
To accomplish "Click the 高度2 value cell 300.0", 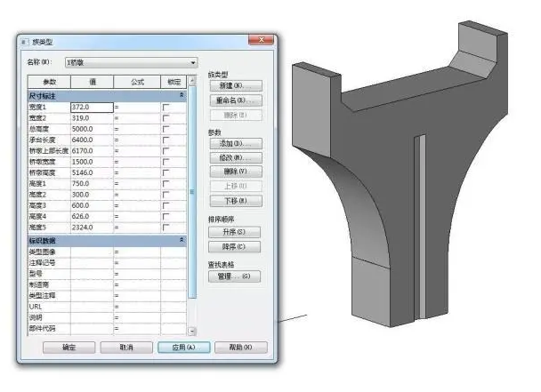I will coord(93,195).
